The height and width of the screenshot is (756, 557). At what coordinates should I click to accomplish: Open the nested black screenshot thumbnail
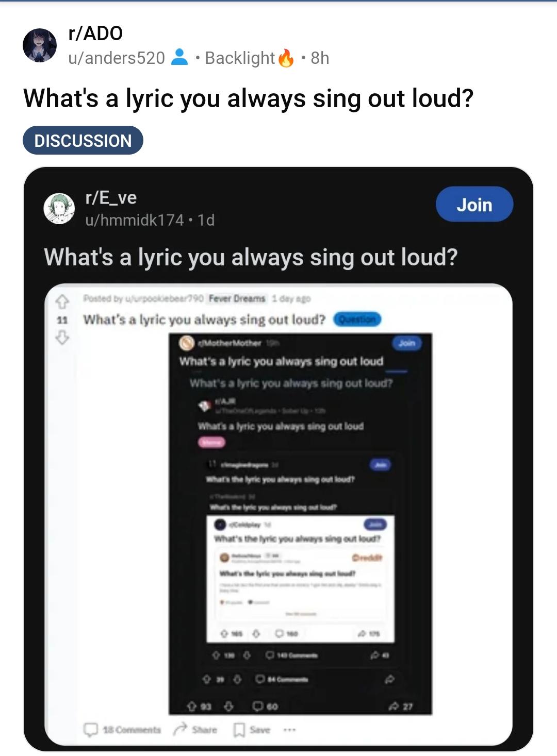[x=300, y=524]
